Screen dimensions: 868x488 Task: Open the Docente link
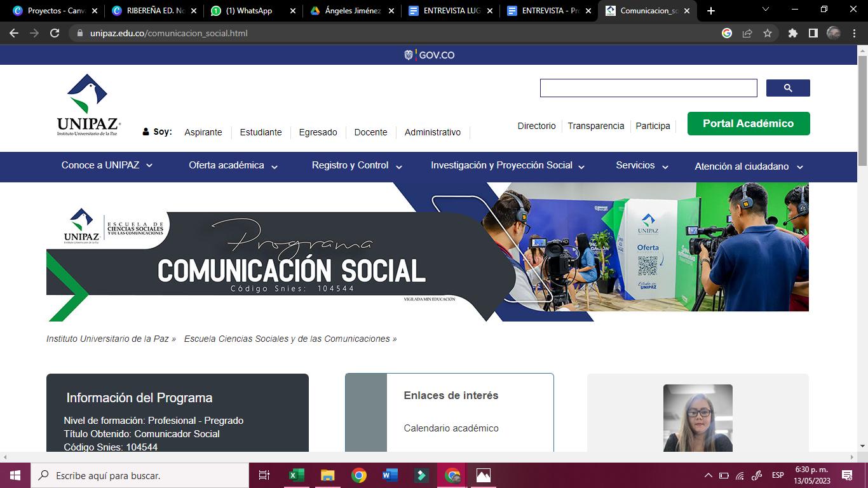point(370,132)
